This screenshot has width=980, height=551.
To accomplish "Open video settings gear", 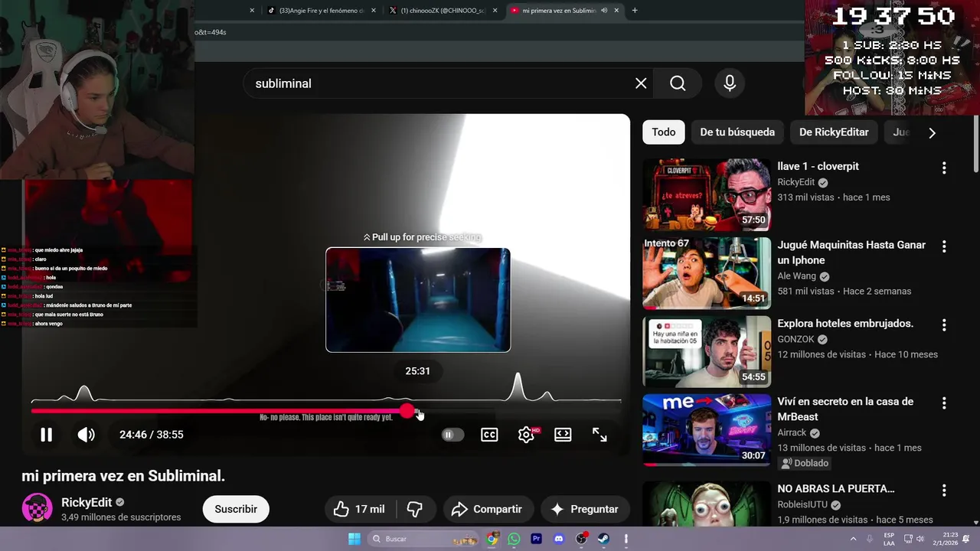I will click(526, 435).
